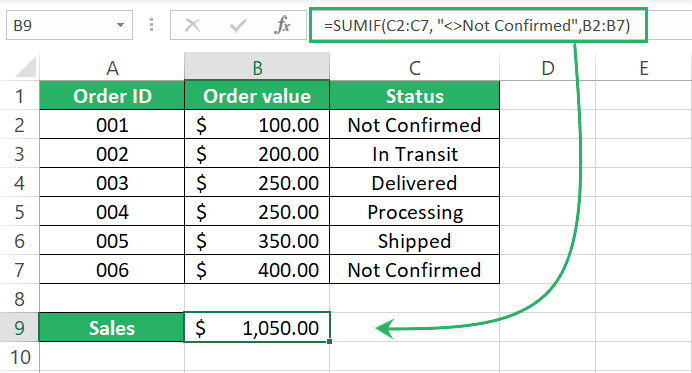Screen dimensions: 692x373
Task: Click the Cancel (X) formula icon
Action: coord(192,25)
